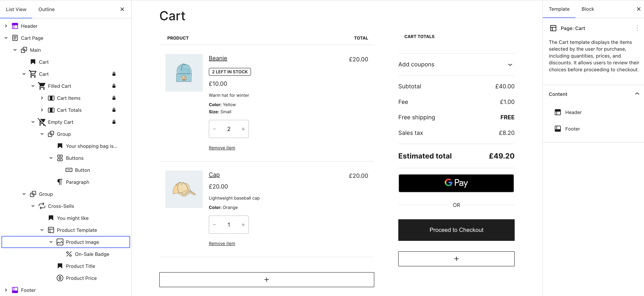Collapse the Product Image tree node

[51, 242]
